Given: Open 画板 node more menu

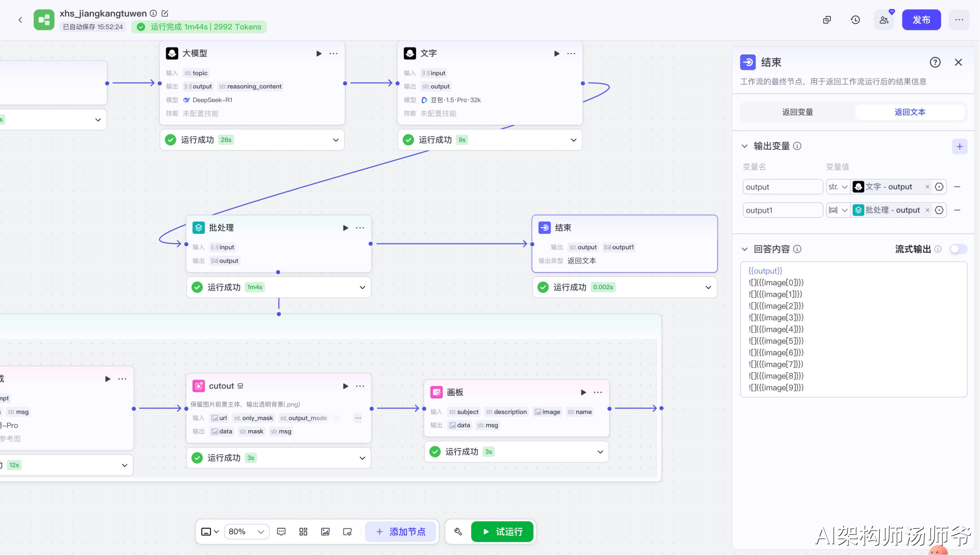Looking at the screenshot, I should (598, 393).
